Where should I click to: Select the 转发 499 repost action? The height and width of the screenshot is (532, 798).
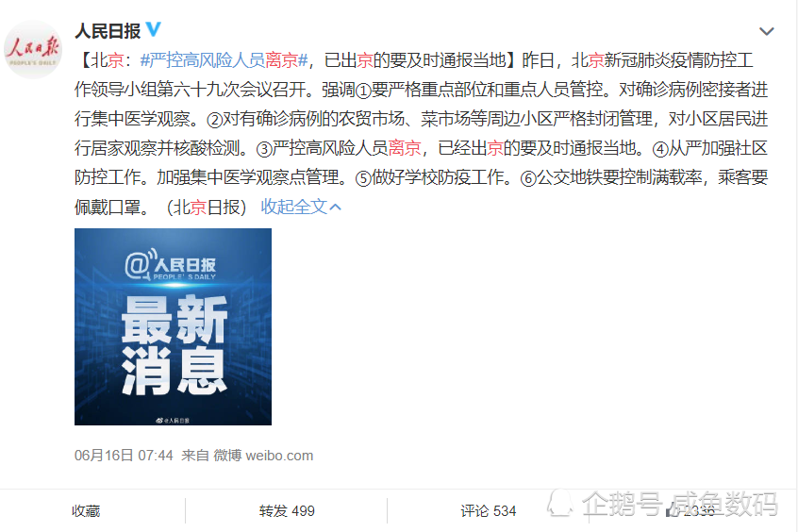click(x=287, y=510)
